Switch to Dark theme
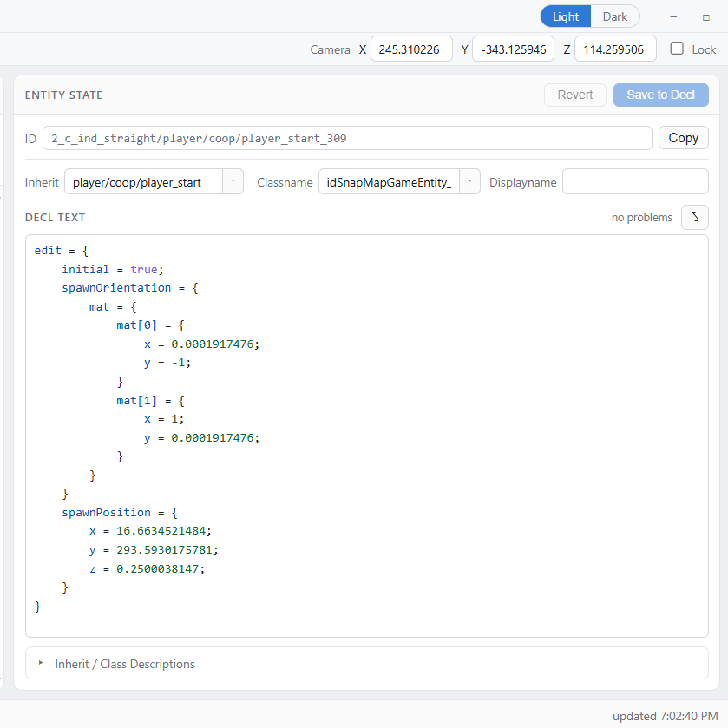This screenshot has width=728, height=728. [x=614, y=16]
